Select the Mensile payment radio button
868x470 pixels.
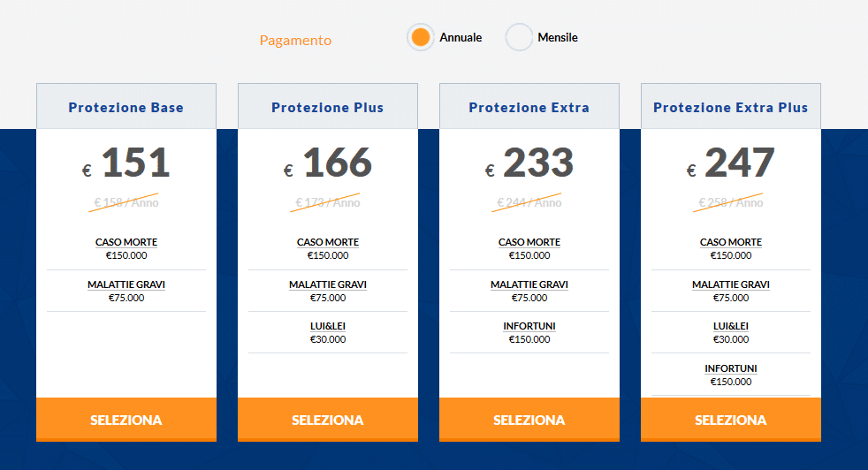click(519, 38)
